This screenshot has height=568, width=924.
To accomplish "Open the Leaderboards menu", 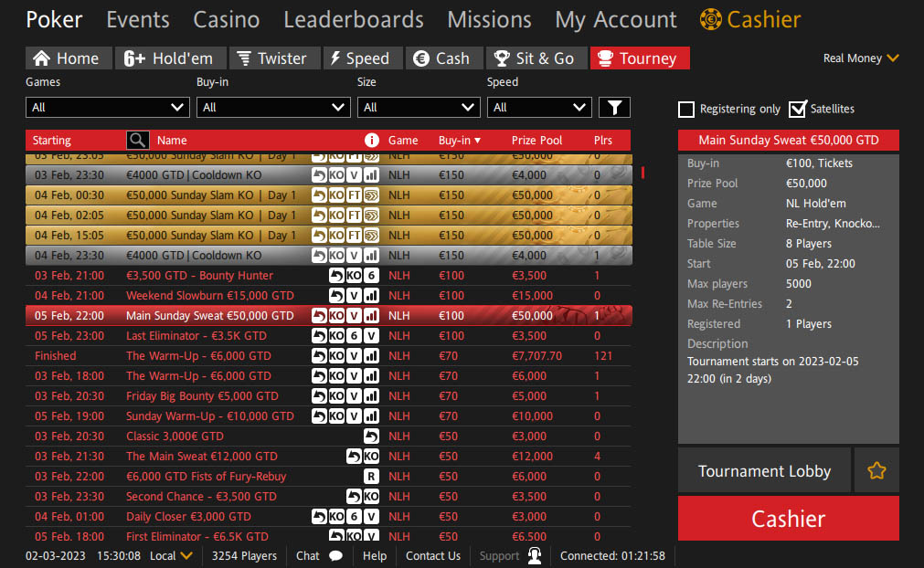I will pos(353,19).
